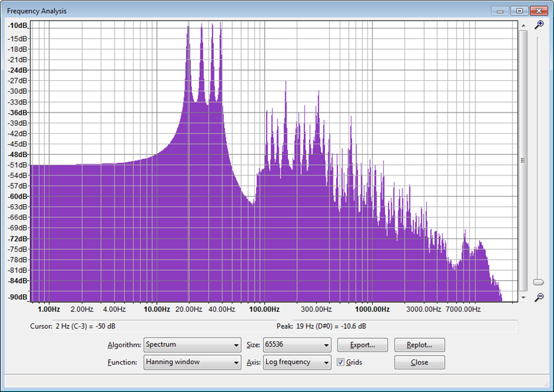Click the -72dB axis label
This screenshot has width=554, height=392.
(x=18, y=238)
